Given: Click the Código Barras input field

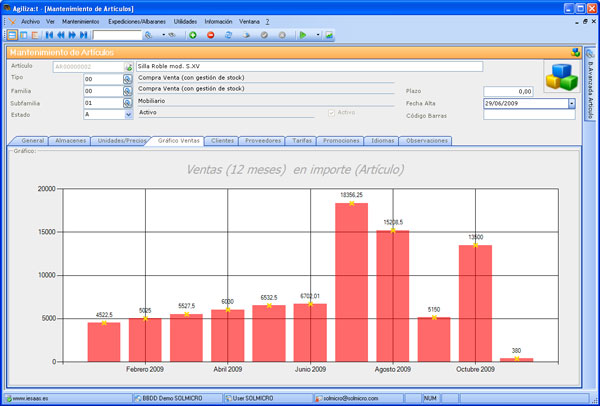Looking at the screenshot, I should tap(529, 115).
